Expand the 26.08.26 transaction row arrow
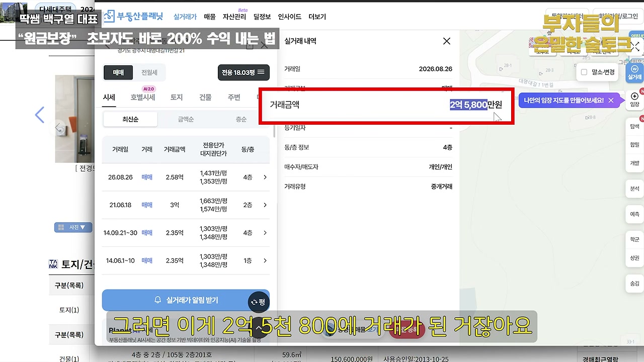Screen dimensions: 644x362 [265, 177]
